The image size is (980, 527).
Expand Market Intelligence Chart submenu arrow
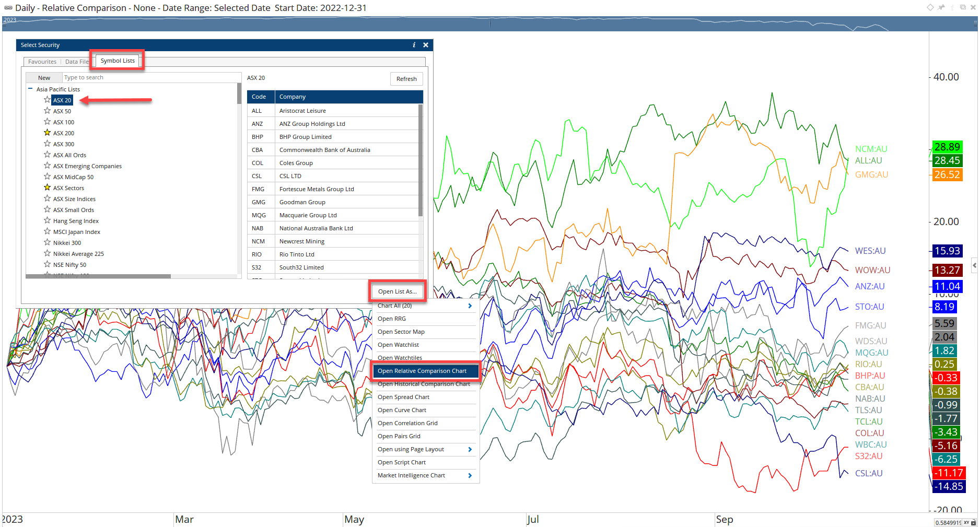pyautogui.click(x=470, y=475)
